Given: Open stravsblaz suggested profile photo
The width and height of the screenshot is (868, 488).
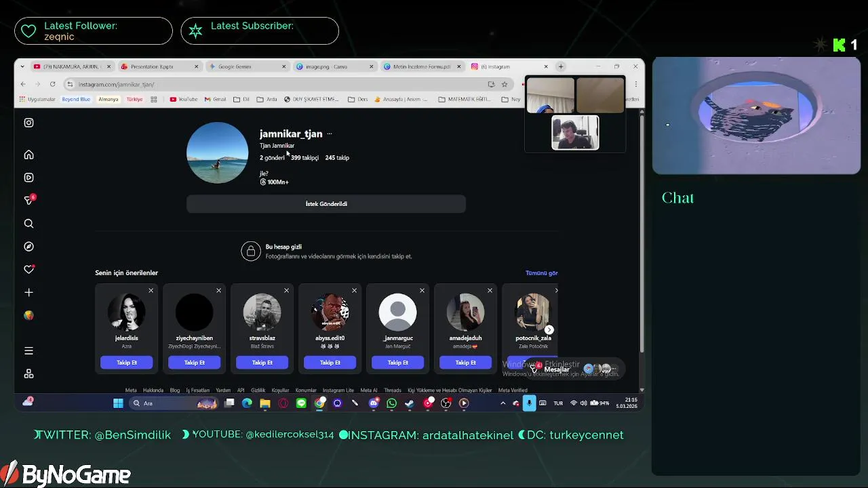Looking at the screenshot, I should [262, 312].
